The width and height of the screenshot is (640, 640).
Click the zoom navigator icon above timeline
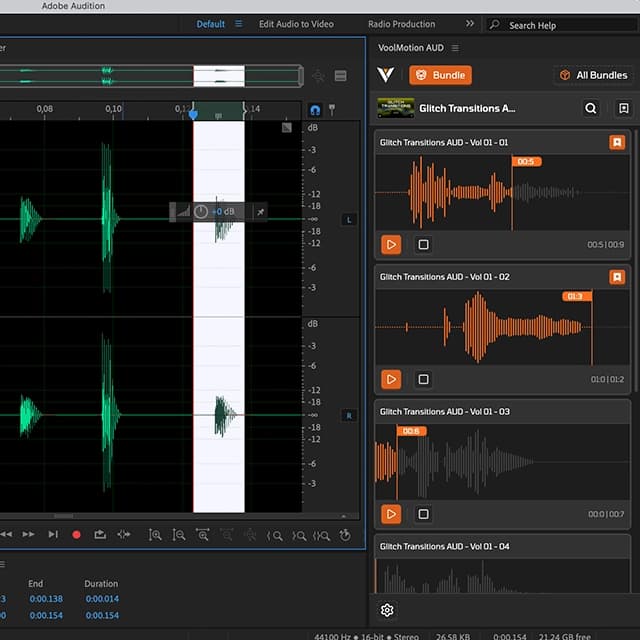click(318, 76)
